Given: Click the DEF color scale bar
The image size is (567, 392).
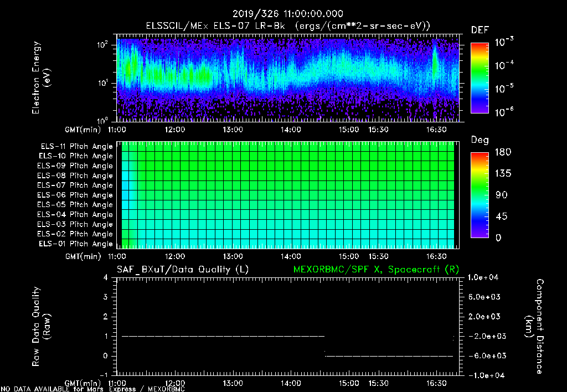Looking at the screenshot, I should point(480,78).
